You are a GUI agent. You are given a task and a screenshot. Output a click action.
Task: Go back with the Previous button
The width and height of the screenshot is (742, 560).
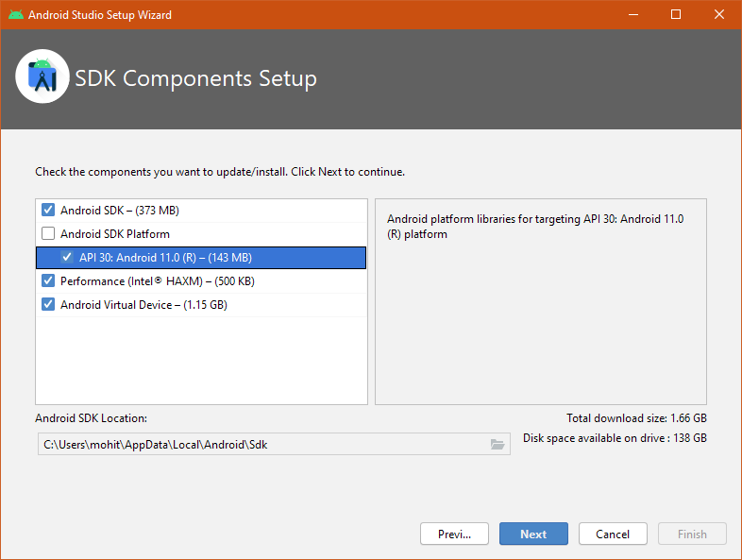454,534
